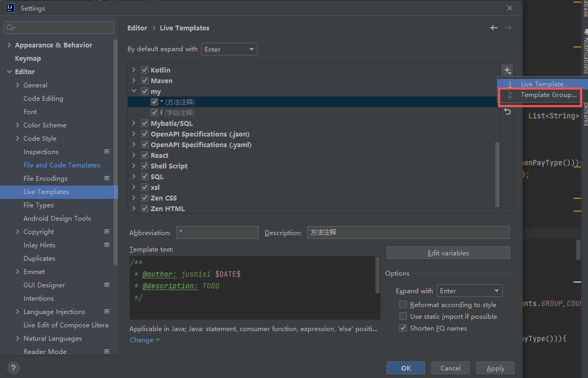
Task: Open the By default expand with dropdown
Action: pyautogui.click(x=230, y=49)
